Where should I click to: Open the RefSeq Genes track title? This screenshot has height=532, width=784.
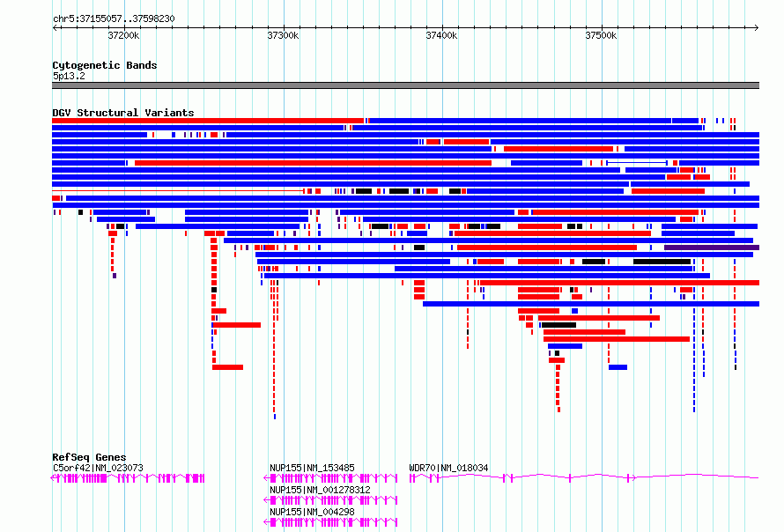click(x=89, y=457)
